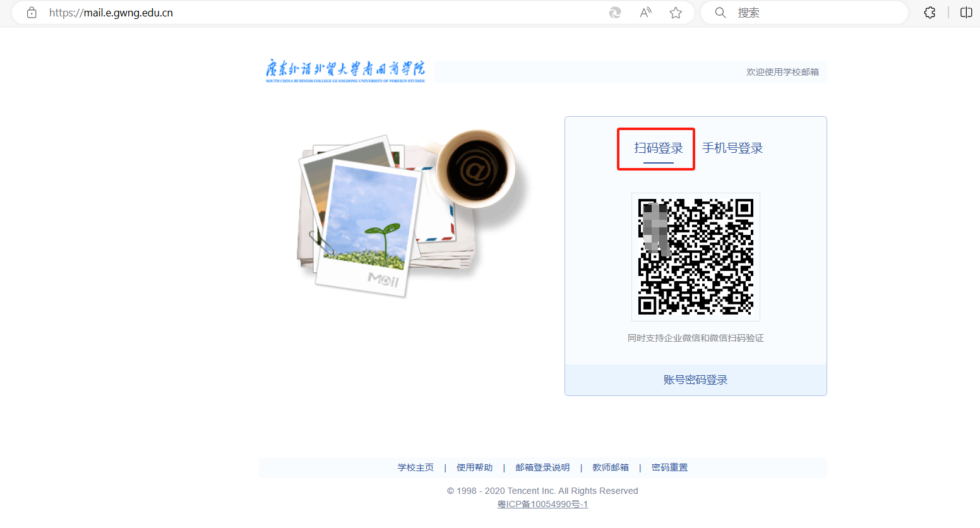Click 同时支持企业微信和微信扫码验证 text
This screenshot has height=528, width=980.
[696, 338]
